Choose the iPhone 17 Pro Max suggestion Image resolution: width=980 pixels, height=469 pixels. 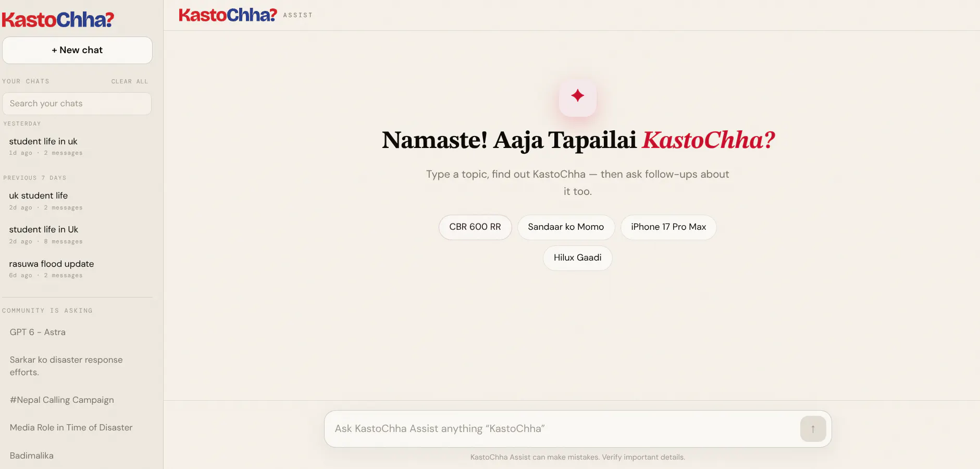pos(668,227)
